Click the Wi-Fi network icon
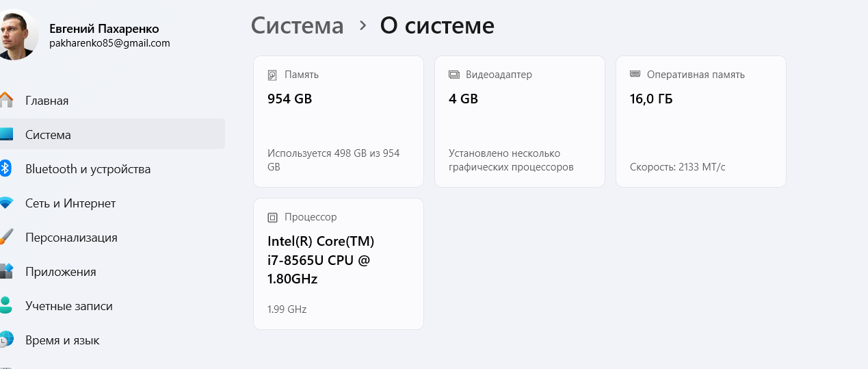 click(6, 203)
